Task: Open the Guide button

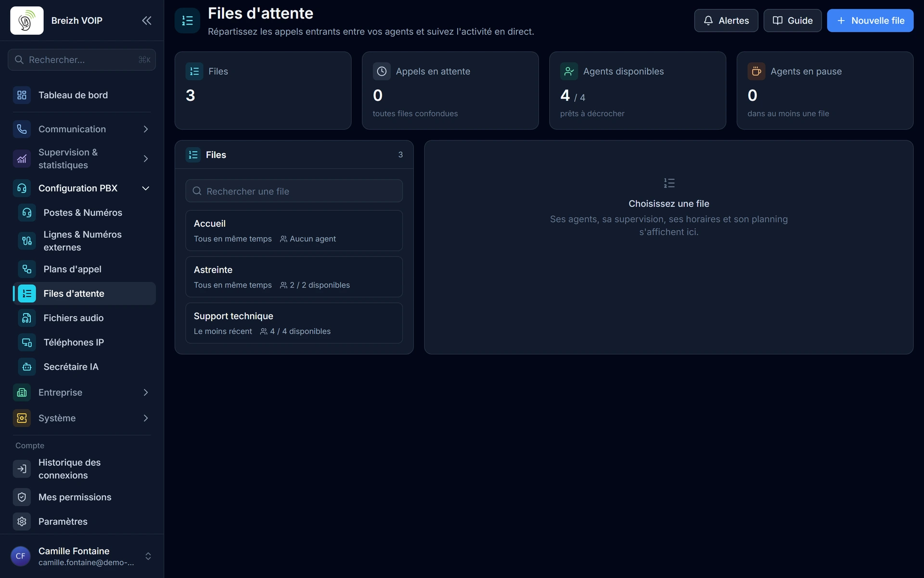Action: pos(792,21)
